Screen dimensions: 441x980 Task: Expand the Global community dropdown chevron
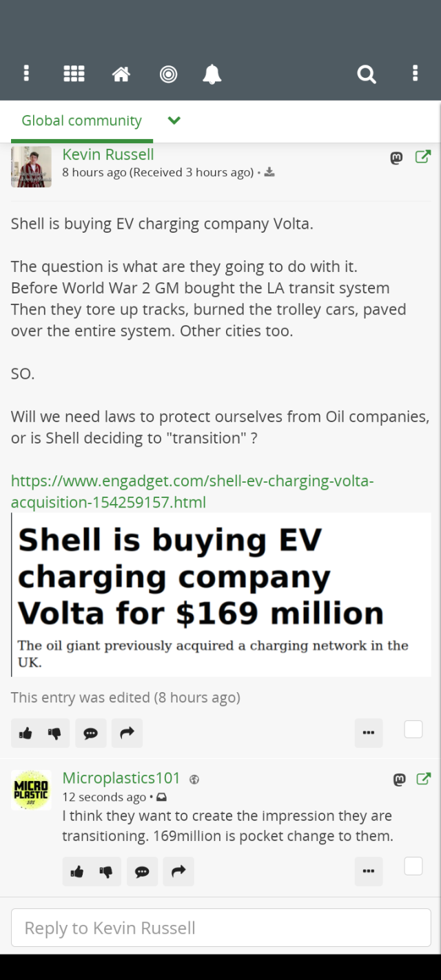point(174,121)
